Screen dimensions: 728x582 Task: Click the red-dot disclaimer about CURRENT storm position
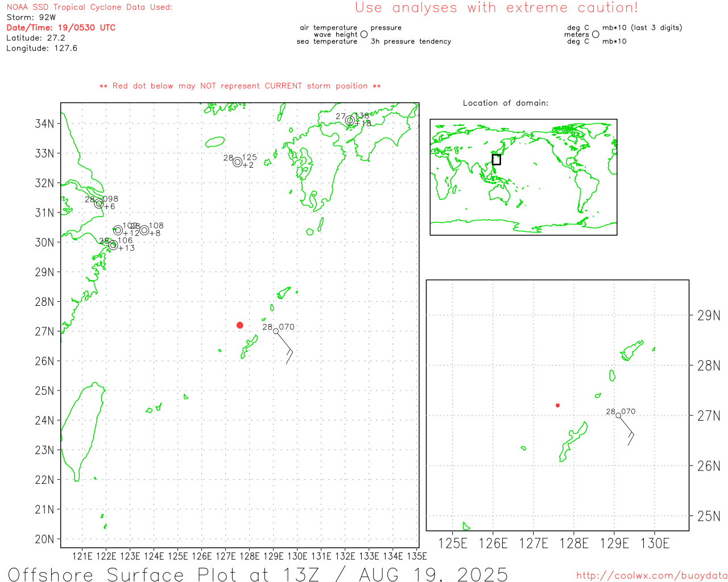(x=240, y=86)
